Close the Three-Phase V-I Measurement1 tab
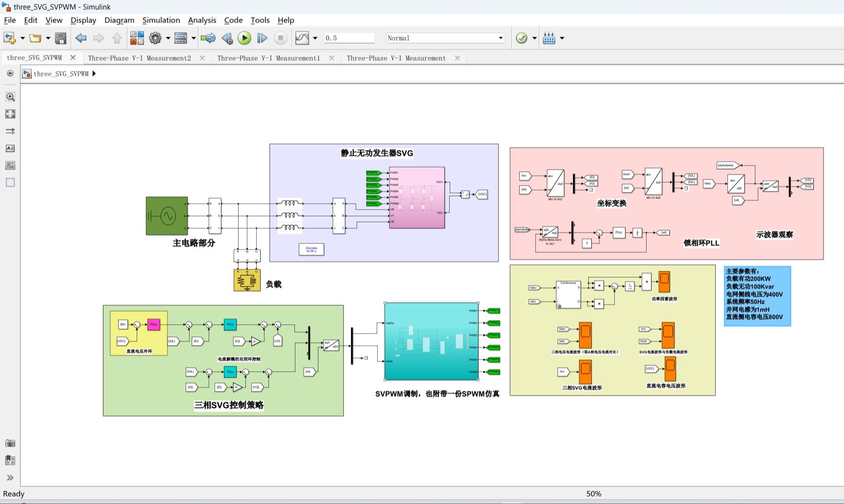 332,58
